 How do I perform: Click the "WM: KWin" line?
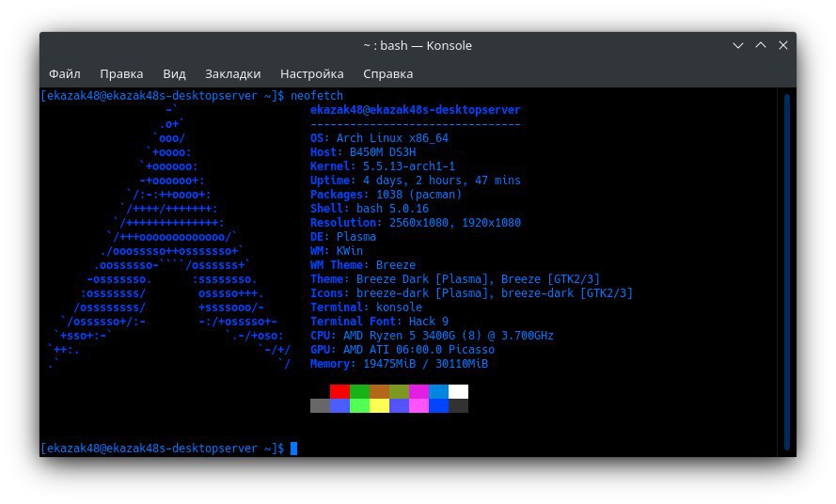[x=337, y=251]
